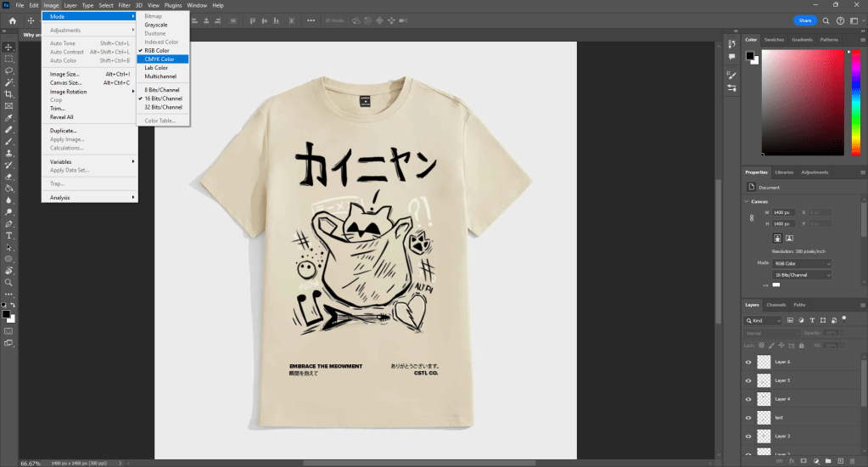Viewport: 868px width, 467px height.
Task: Click the Home icon in the options bar
Action: pyautogui.click(x=12, y=20)
